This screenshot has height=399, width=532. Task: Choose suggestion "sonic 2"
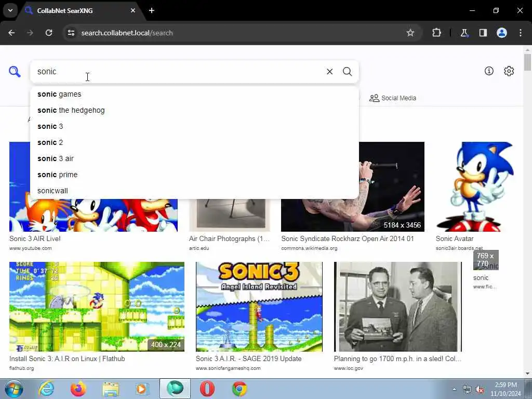pos(194,142)
